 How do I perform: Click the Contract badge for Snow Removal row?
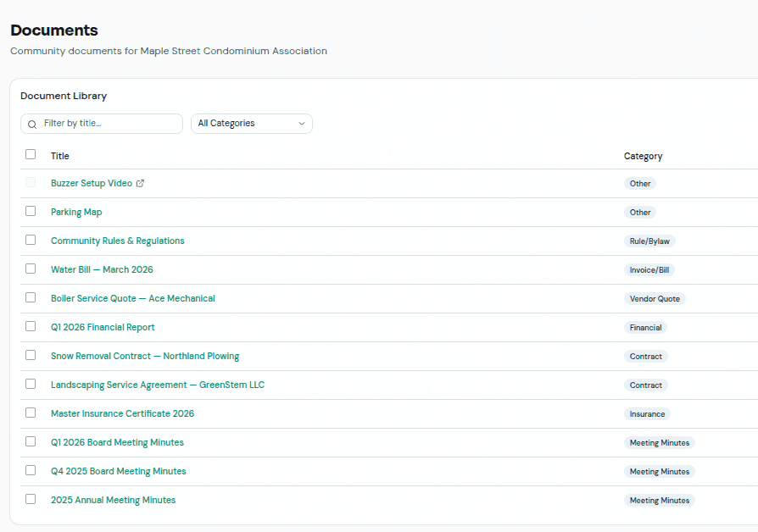pos(646,356)
